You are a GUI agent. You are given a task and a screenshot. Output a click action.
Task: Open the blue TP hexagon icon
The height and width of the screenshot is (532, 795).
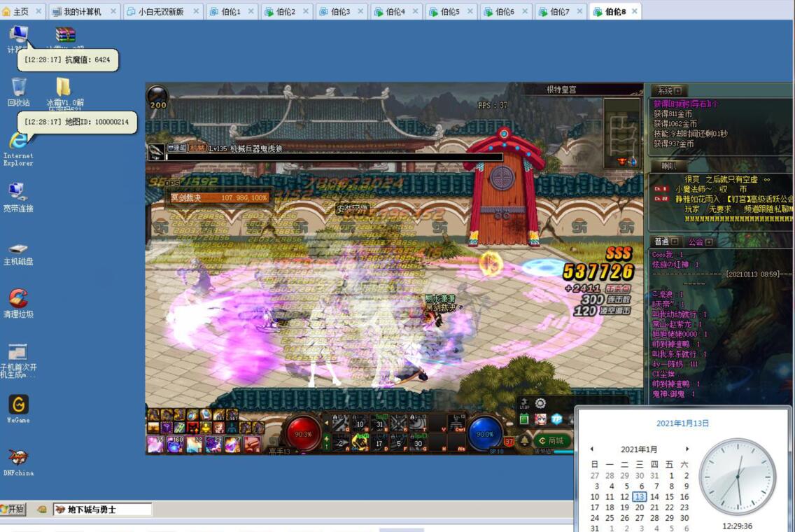tap(556, 419)
